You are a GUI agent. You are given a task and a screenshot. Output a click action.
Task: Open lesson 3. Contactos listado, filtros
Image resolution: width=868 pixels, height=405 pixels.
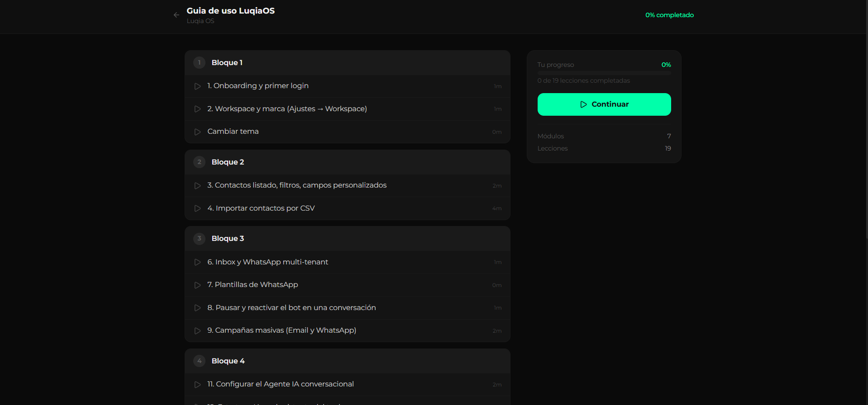click(348, 186)
